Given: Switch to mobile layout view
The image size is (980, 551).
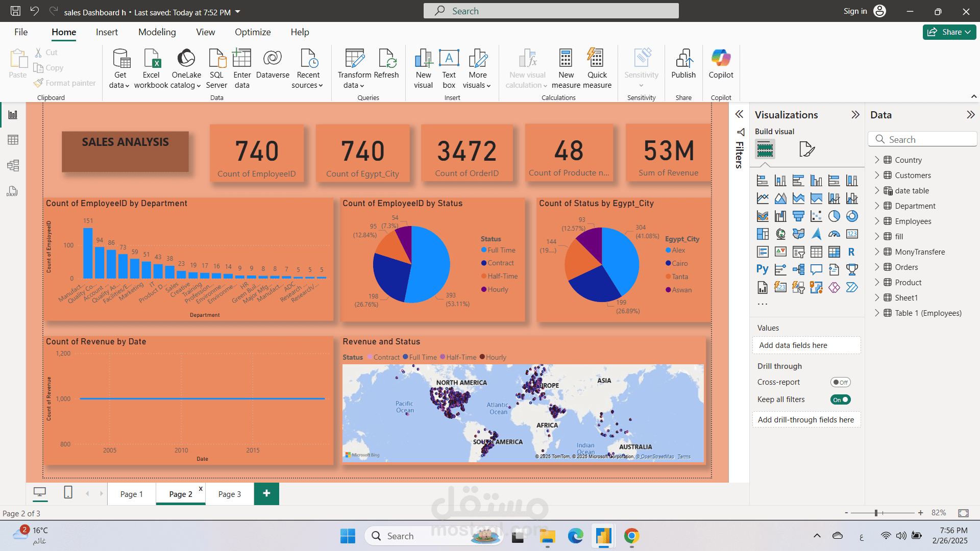Looking at the screenshot, I should pos(68,492).
